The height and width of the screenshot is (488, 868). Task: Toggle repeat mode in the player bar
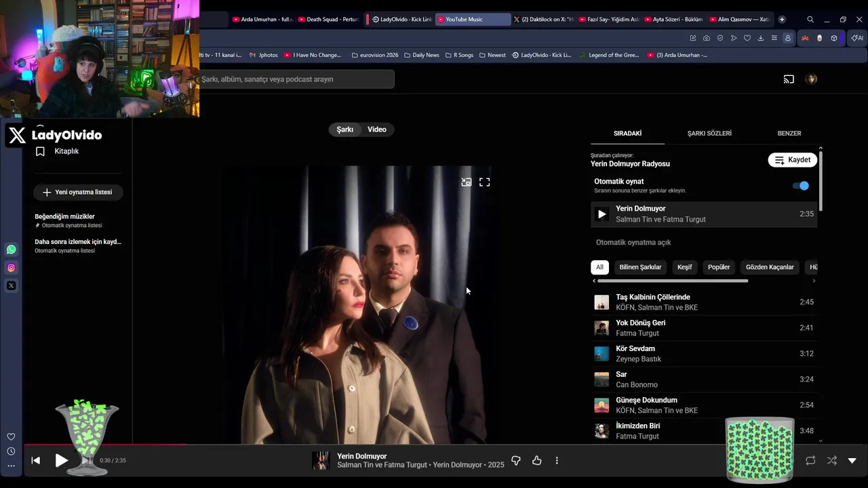[x=810, y=461]
